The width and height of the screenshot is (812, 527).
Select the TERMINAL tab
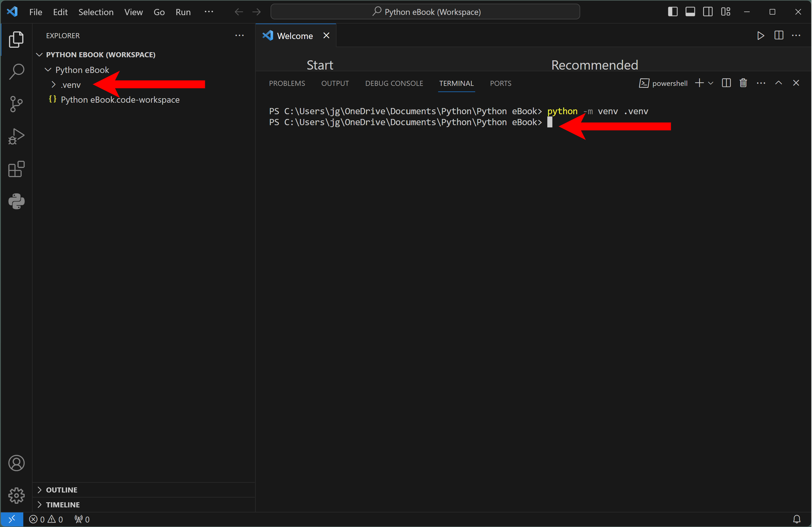click(x=456, y=83)
